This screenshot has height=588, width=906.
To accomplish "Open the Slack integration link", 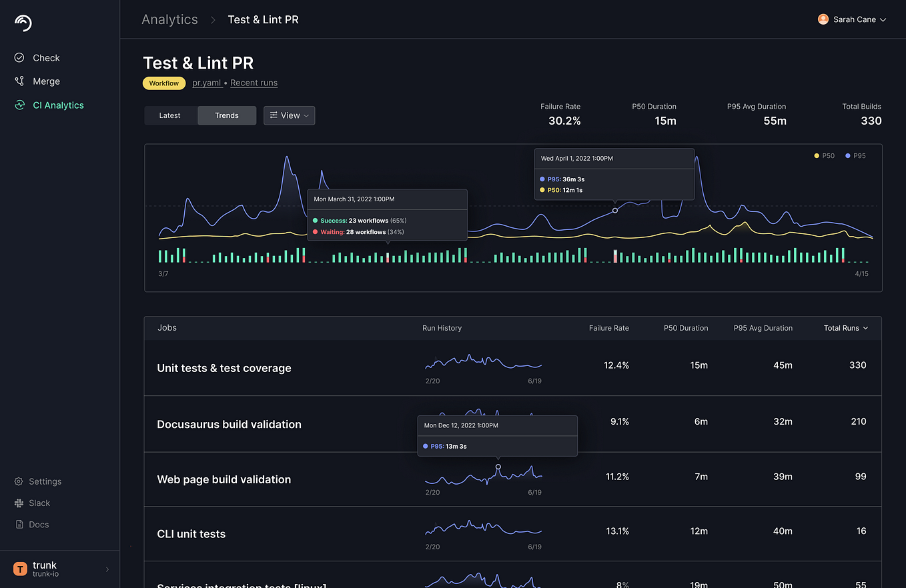I will [39, 503].
